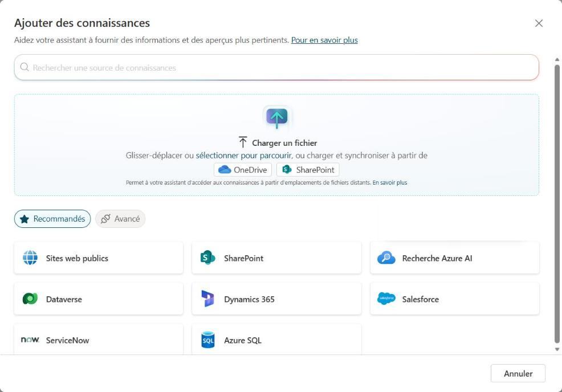Image resolution: width=562 pixels, height=392 pixels.
Task: Click the plug icon on Avancé
Action: [105, 219]
